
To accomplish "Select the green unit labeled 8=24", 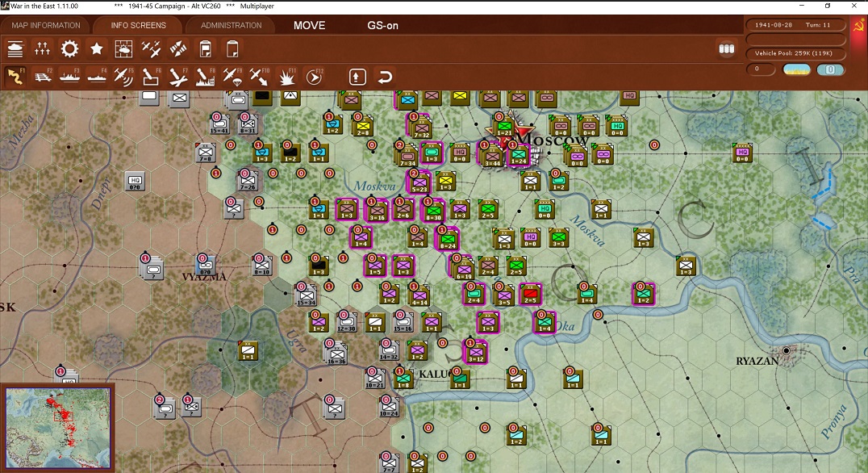I will click(x=448, y=239).
